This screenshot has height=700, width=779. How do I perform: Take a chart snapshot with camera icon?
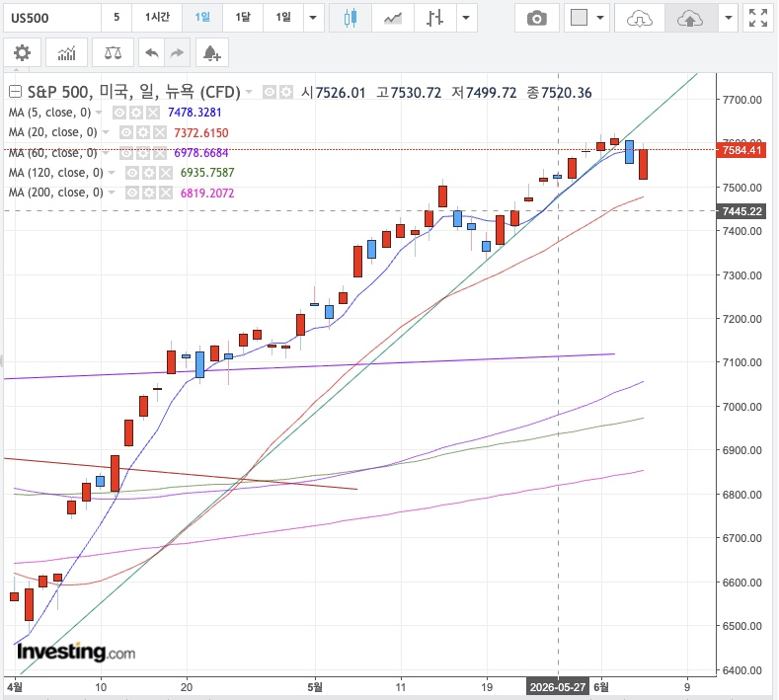coord(536,19)
